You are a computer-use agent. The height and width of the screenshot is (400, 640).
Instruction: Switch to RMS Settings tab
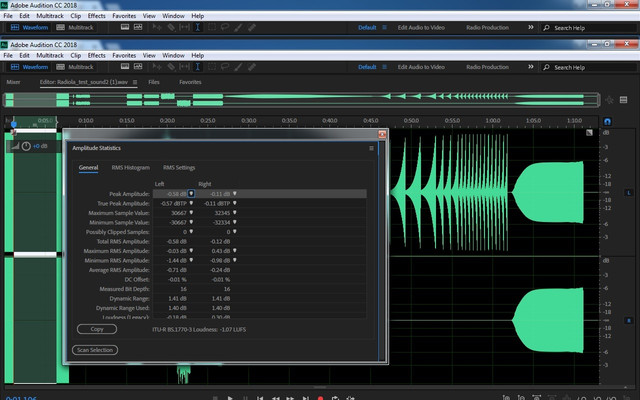[179, 167]
